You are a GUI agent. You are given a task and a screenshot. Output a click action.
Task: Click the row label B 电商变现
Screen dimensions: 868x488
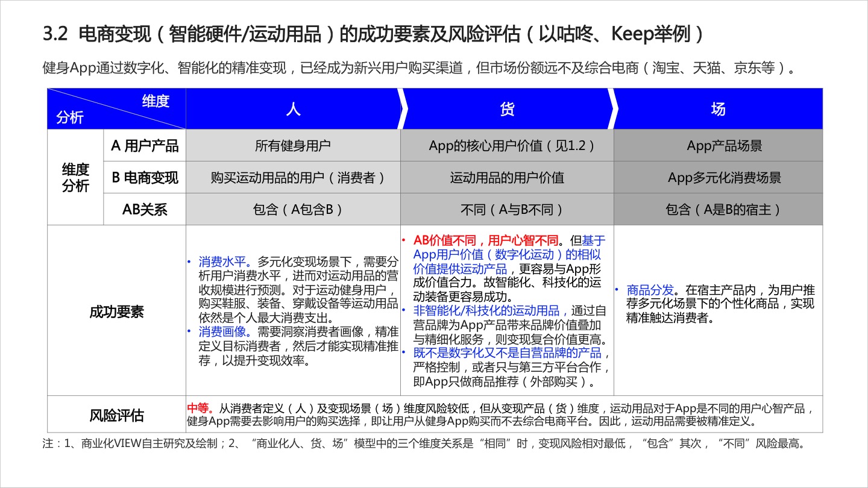tap(145, 178)
